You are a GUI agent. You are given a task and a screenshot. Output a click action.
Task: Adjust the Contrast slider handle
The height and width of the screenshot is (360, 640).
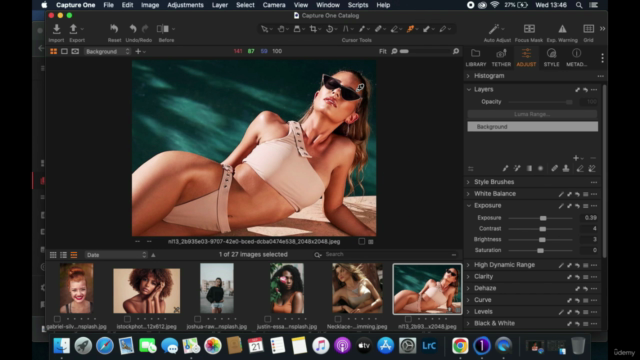point(542,229)
